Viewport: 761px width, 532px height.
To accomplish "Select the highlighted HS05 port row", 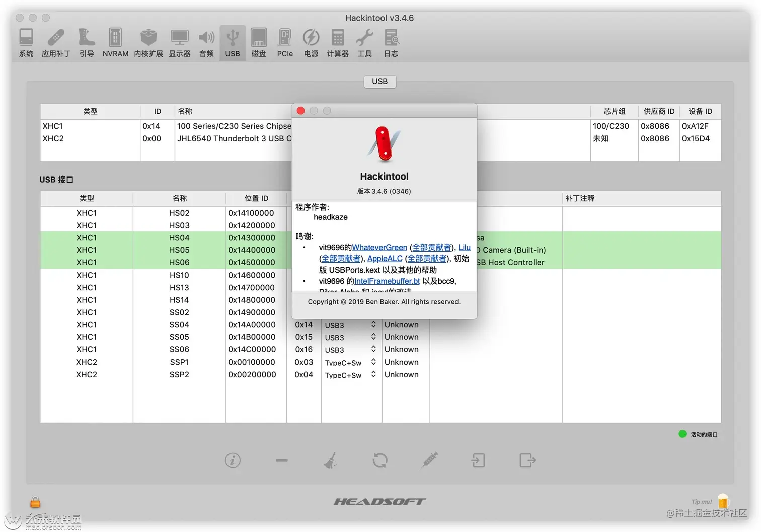I will [380, 250].
